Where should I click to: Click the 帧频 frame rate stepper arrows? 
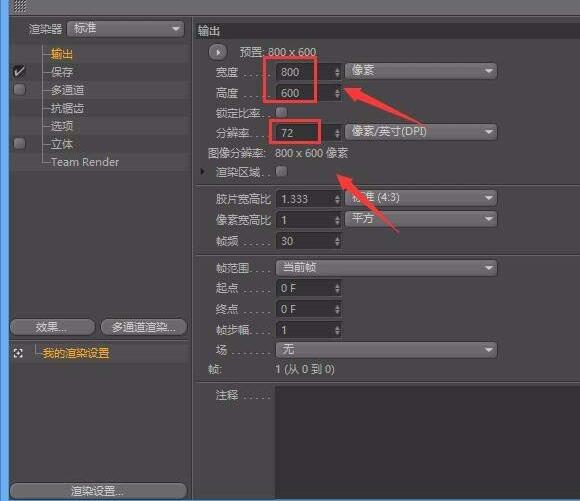337,241
